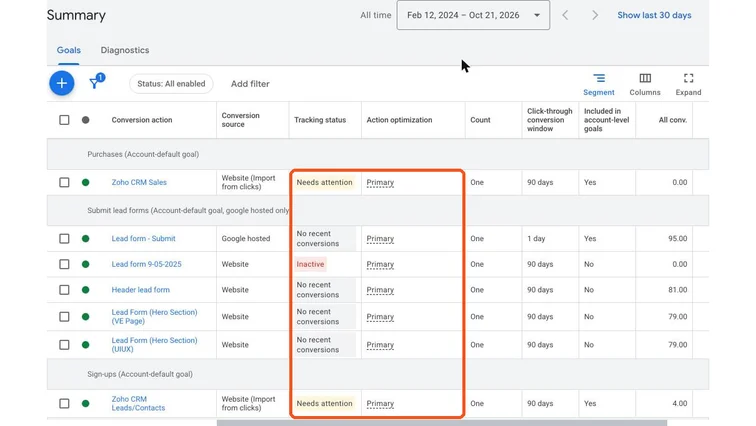Tick the select-all checkbox in header
The height and width of the screenshot is (426, 756).
[x=64, y=120]
